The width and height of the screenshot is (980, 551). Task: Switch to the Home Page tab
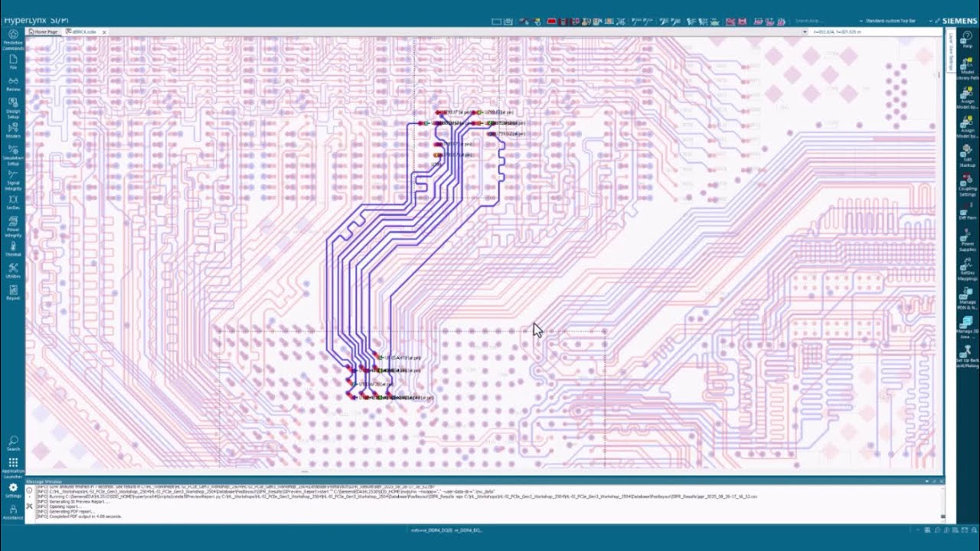tap(44, 32)
